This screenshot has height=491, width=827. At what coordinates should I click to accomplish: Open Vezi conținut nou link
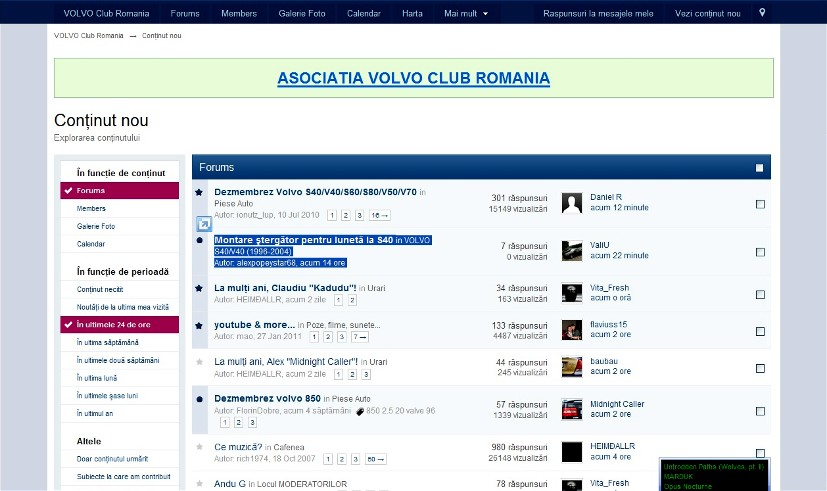click(707, 13)
